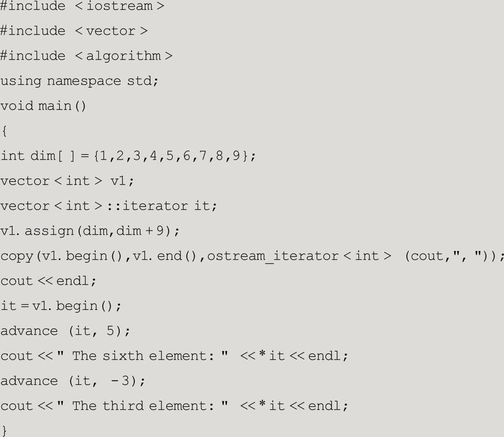Click the iterator it declaration line
This screenshot has width=504, height=437.
tap(109, 206)
